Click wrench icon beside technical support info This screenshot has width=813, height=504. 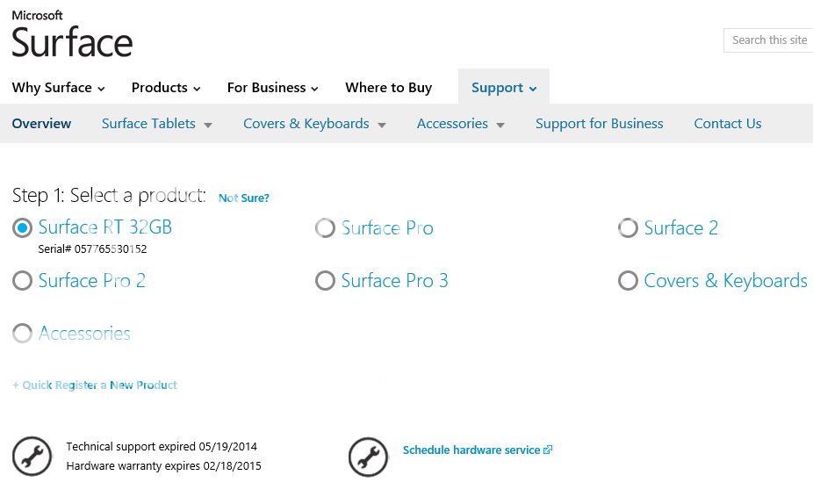(x=32, y=457)
